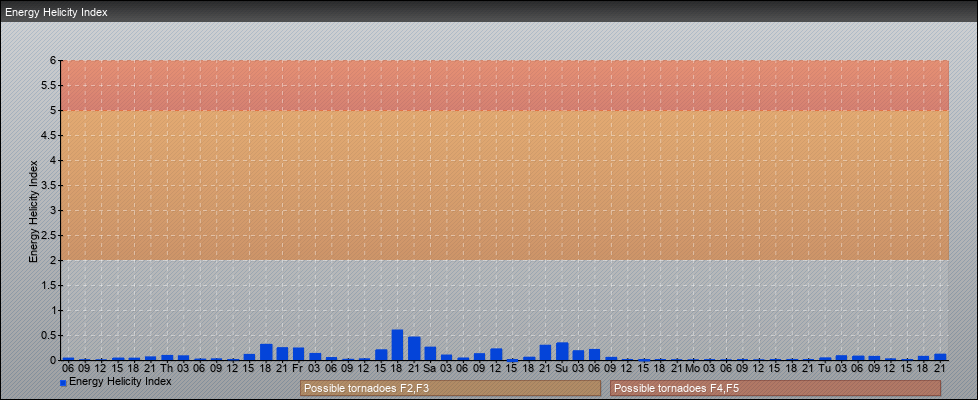Select the 'Possible tornadoes F2,F3' legend box
This screenshot has height=400, width=978.
(x=450, y=388)
